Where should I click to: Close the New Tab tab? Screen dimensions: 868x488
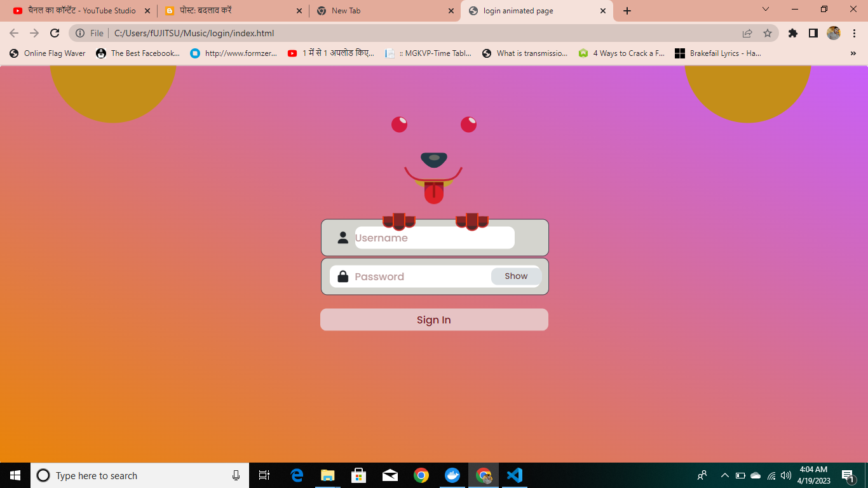451,11
